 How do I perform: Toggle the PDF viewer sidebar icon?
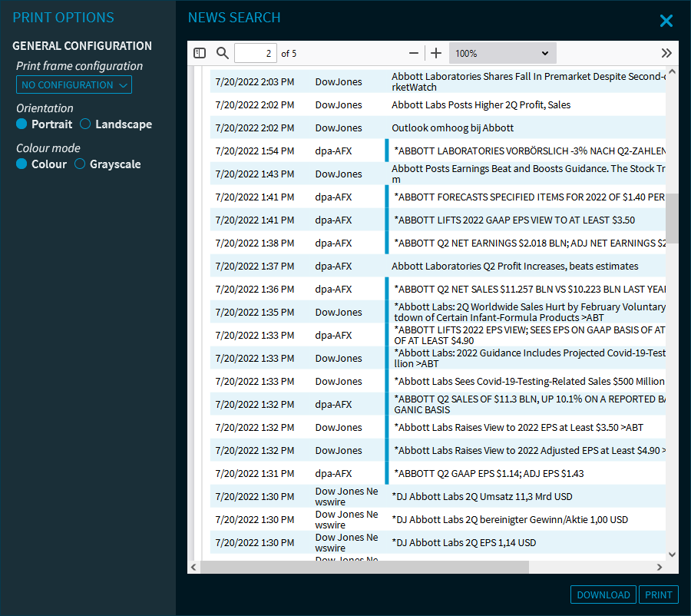point(200,53)
